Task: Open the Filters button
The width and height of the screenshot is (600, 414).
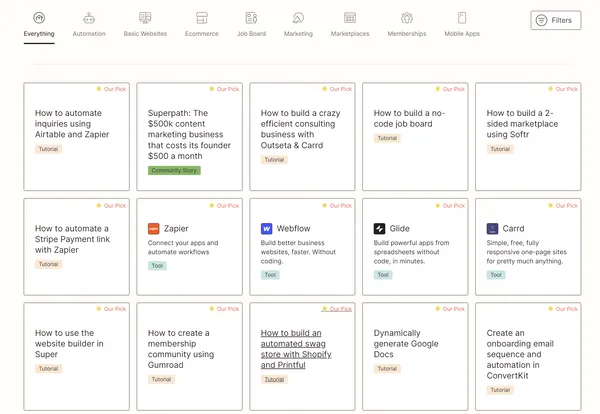Action: [556, 20]
